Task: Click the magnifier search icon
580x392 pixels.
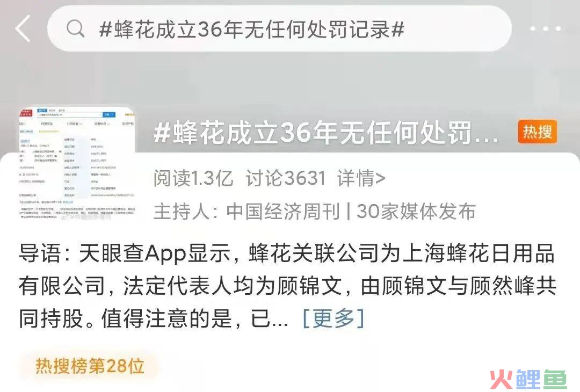Action: [x=76, y=28]
